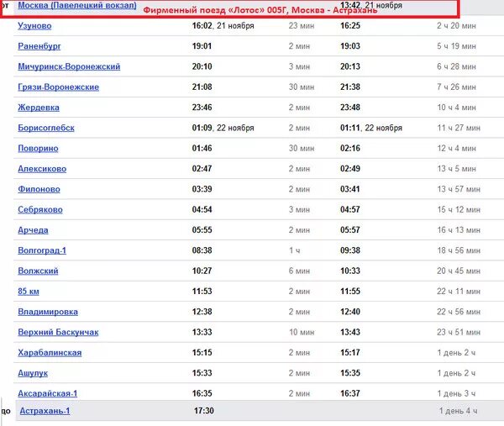Select Раненбург travel time 5 ч 19 мин

coord(456,46)
